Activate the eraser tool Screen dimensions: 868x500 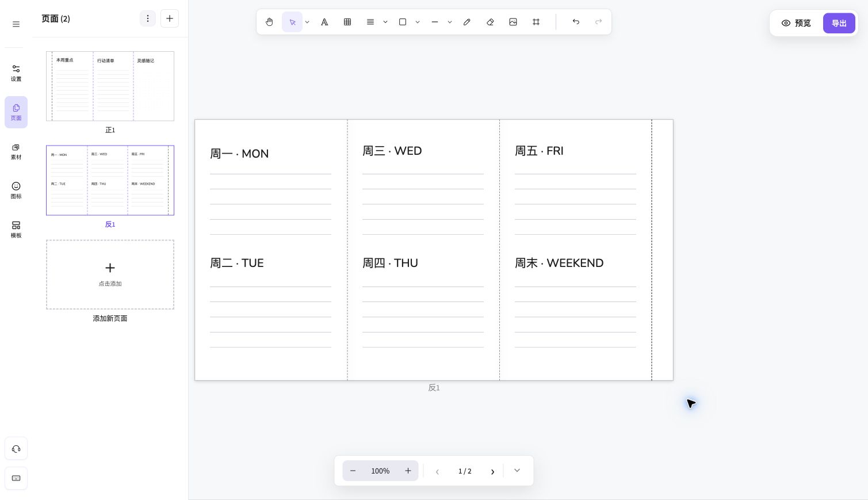490,22
